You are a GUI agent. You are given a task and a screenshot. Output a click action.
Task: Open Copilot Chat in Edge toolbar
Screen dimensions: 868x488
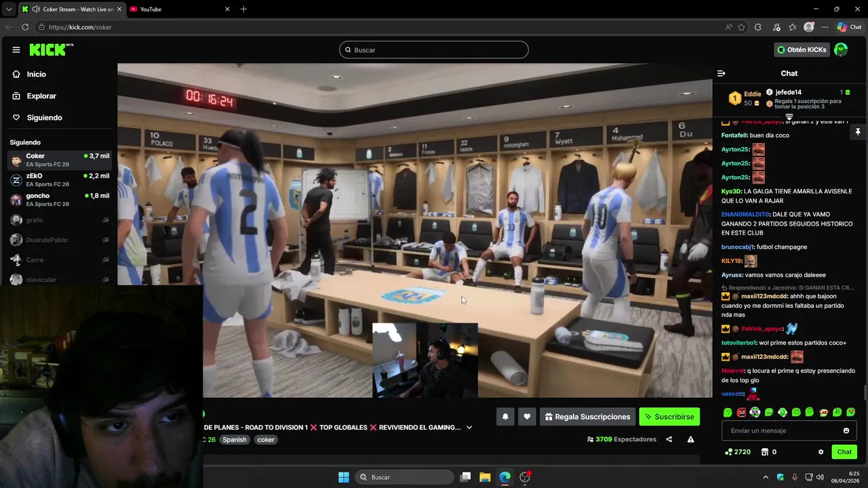tap(849, 27)
